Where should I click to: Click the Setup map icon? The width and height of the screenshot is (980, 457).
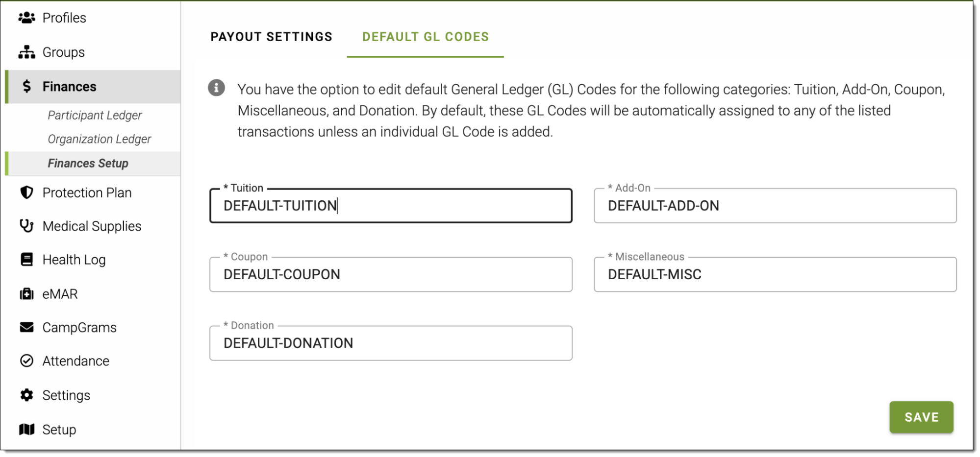pos(26,430)
